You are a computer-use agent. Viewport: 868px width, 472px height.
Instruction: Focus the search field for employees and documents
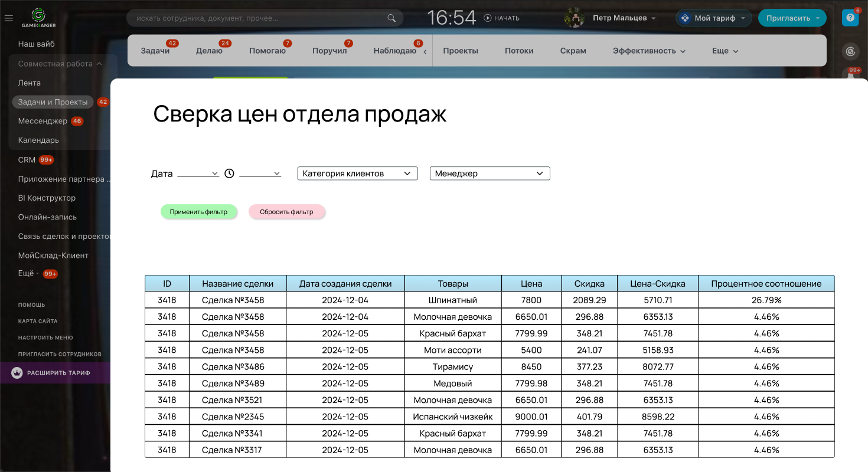(x=265, y=18)
